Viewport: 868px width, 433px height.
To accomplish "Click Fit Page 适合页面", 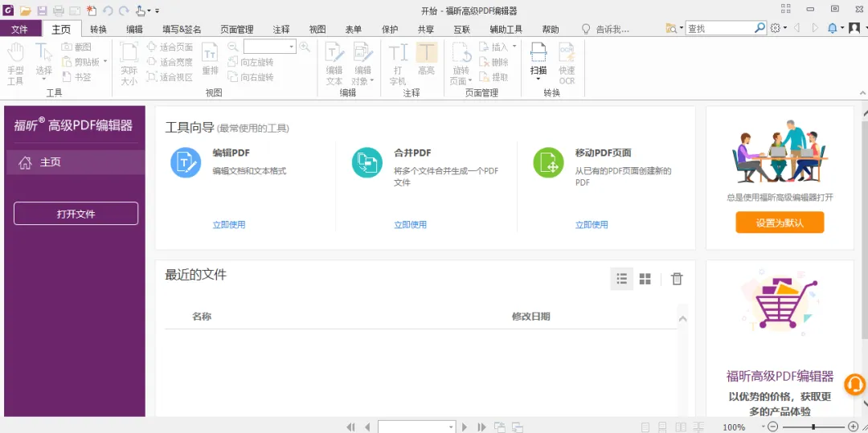I will click(170, 47).
